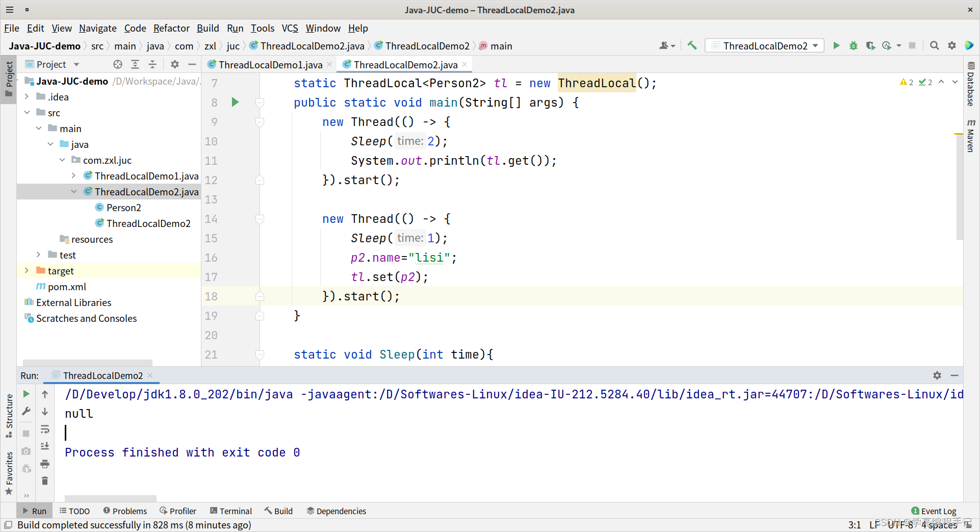Toggle scroll to end in Run console
Image resolution: width=980 pixels, height=532 pixels.
(x=45, y=446)
